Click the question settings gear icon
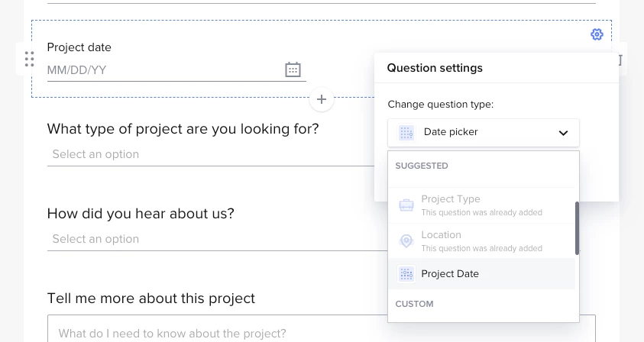The image size is (644, 342). (597, 34)
